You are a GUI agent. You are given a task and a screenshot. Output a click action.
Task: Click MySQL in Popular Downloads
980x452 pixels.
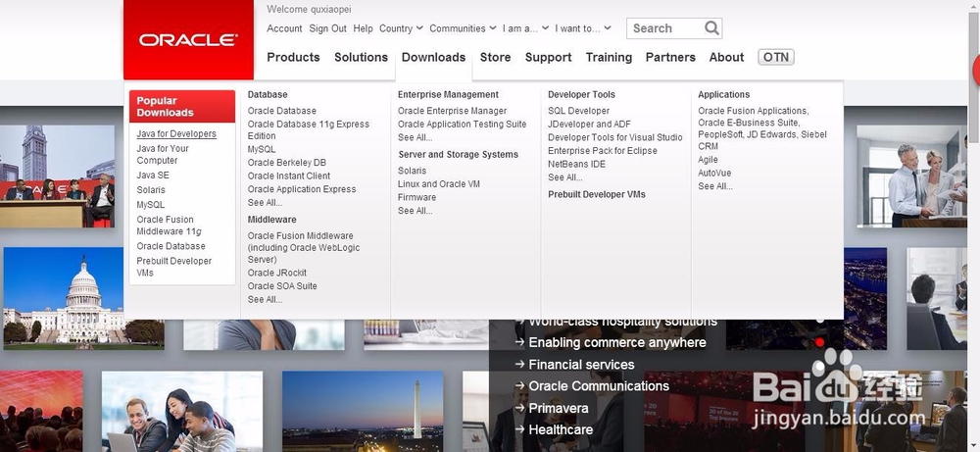[x=151, y=205]
